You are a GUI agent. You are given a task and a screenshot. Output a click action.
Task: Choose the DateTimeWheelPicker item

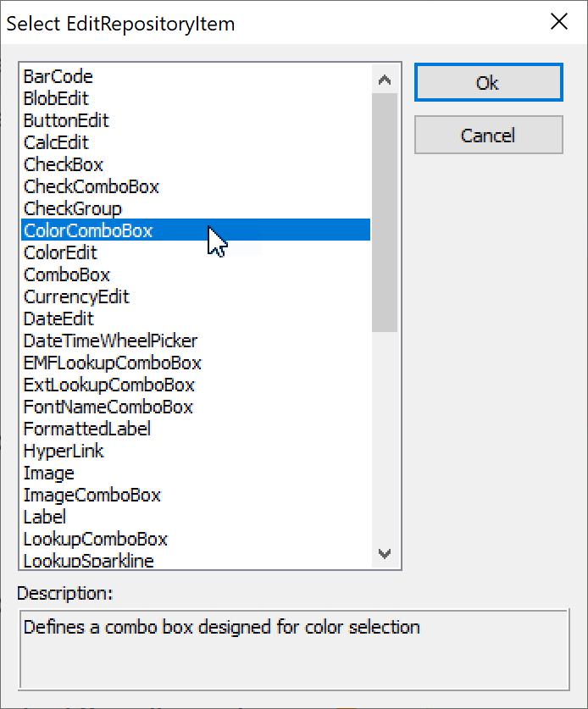point(110,341)
